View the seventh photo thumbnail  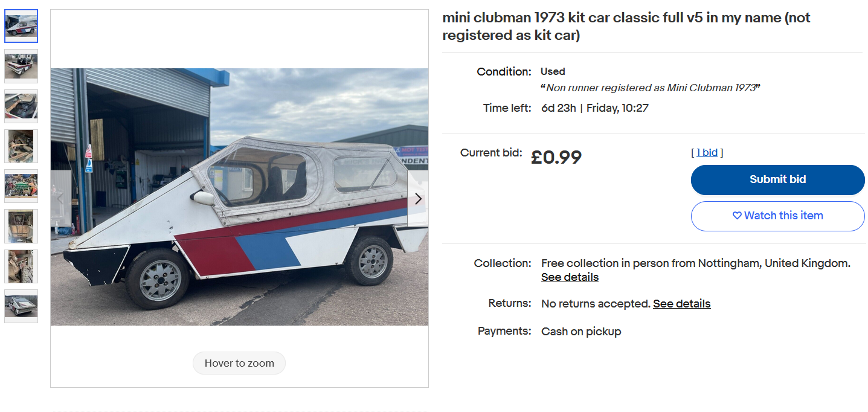pos(21,266)
